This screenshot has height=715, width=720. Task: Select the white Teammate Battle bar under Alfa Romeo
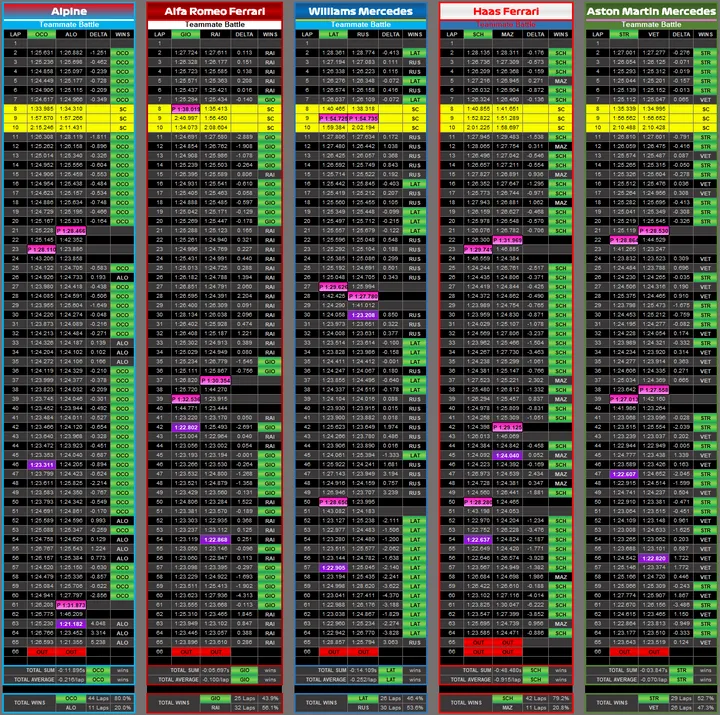pos(214,24)
